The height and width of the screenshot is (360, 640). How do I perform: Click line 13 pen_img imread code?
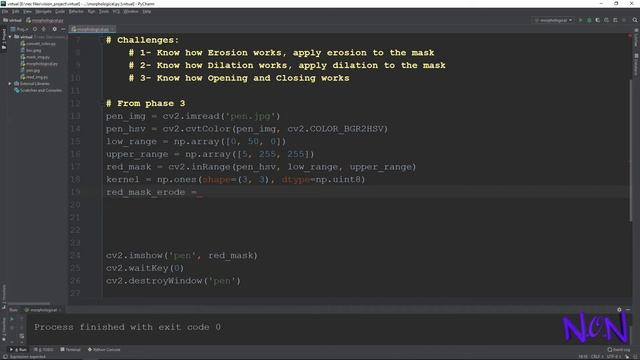[x=193, y=116]
